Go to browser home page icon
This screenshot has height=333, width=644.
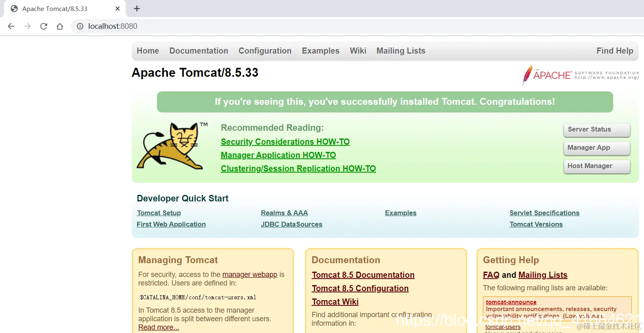coord(60,26)
